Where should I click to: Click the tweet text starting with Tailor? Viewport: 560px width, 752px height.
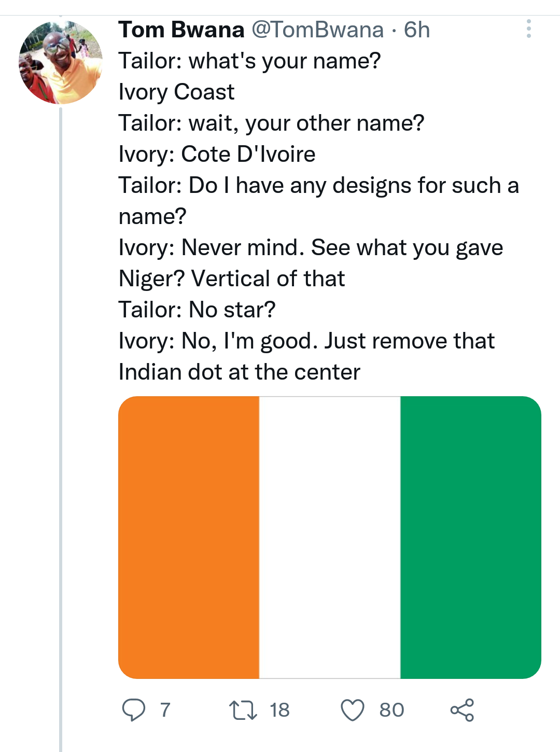[x=319, y=216]
